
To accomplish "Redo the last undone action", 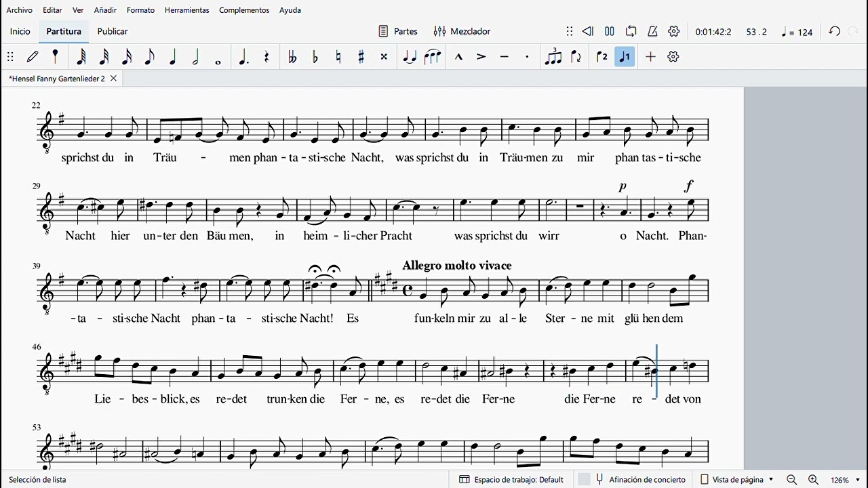I will (x=854, y=31).
